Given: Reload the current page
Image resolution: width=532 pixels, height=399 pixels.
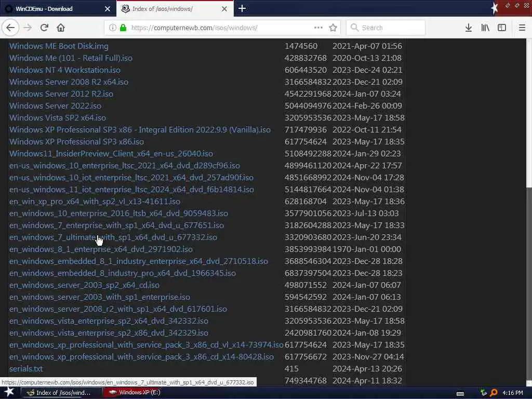Looking at the screenshot, I should pyautogui.click(x=44, y=28).
